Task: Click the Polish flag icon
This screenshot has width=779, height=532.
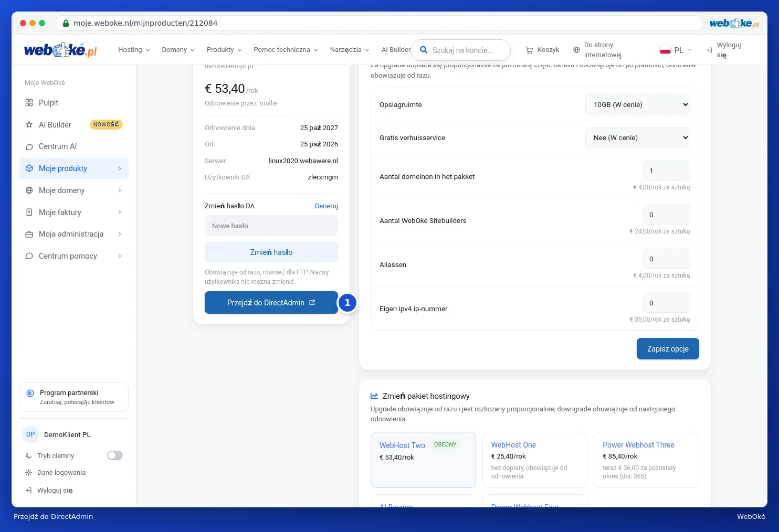Action: (x=665, y=50)
